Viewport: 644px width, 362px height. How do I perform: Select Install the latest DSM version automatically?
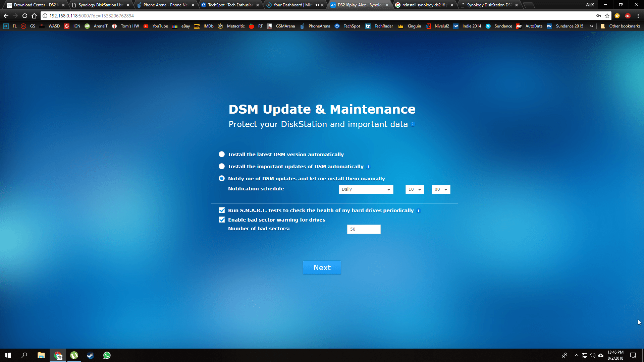222,154
